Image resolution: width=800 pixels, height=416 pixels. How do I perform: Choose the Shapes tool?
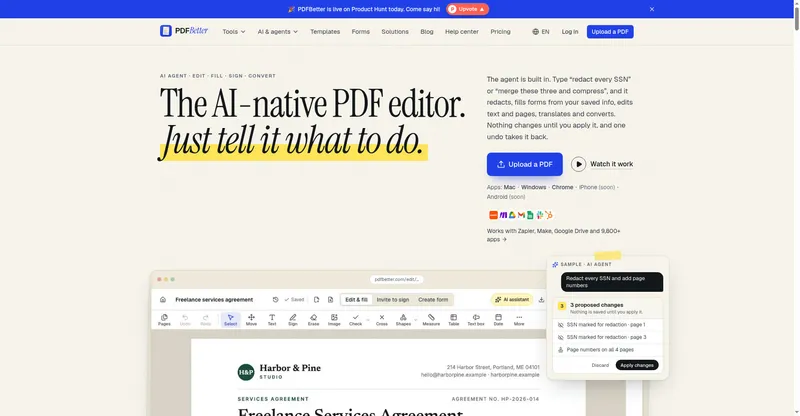point(403,320)
